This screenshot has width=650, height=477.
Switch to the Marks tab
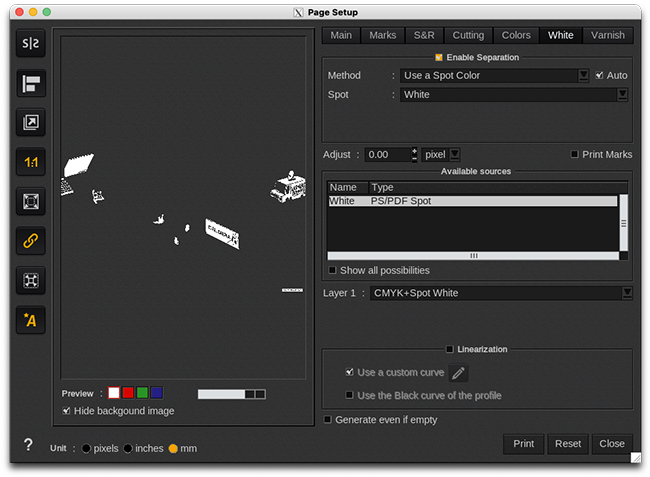(383, 35)
